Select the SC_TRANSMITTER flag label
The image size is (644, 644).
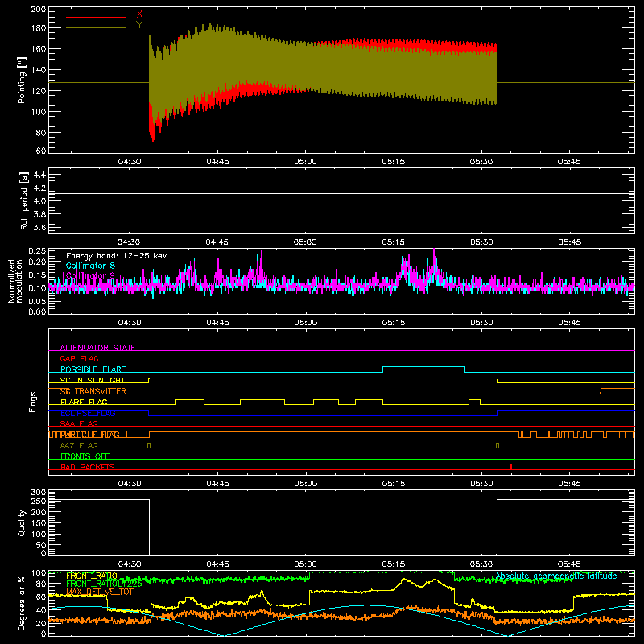coord(93,391)
